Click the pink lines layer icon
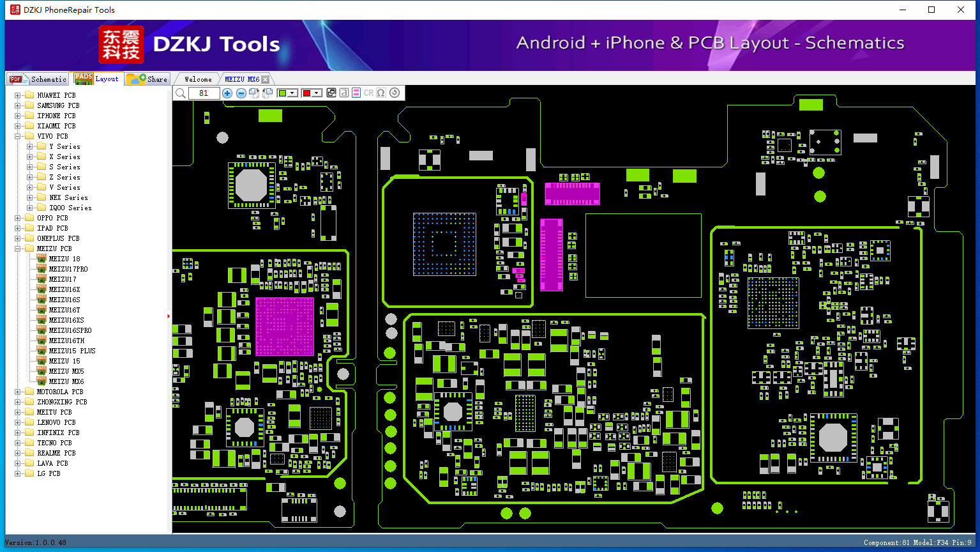The image size is (980, 552). pyautogui.click(x=356, y=93)
